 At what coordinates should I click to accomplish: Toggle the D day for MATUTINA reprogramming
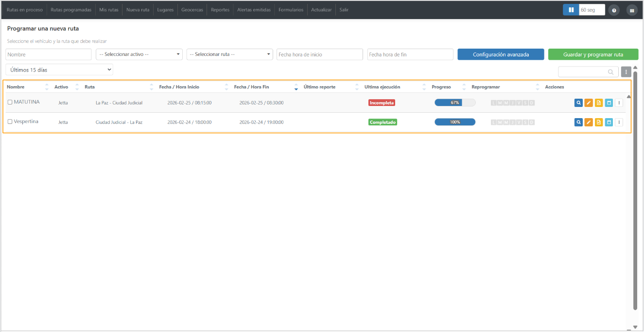[x=532, y=103]
